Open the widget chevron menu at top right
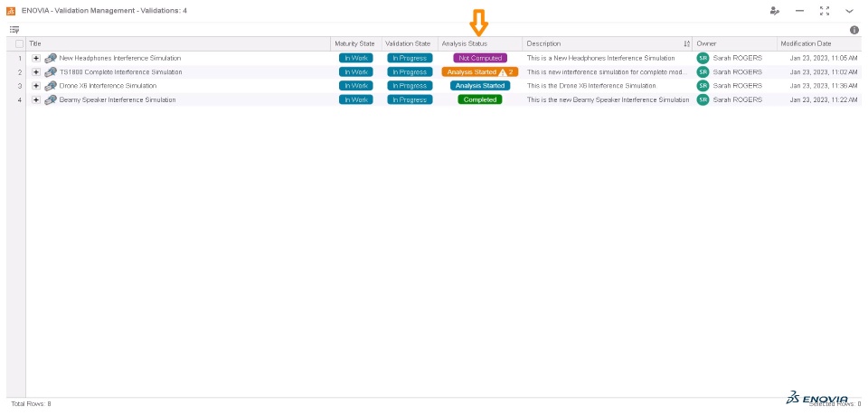 (x=849, y=11)
